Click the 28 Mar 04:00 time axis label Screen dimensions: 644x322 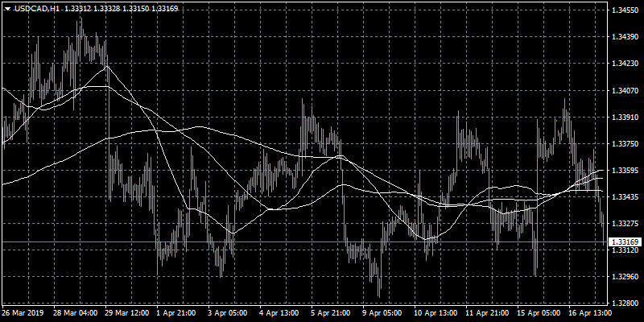pyautogui.click(x=76, y=313)
